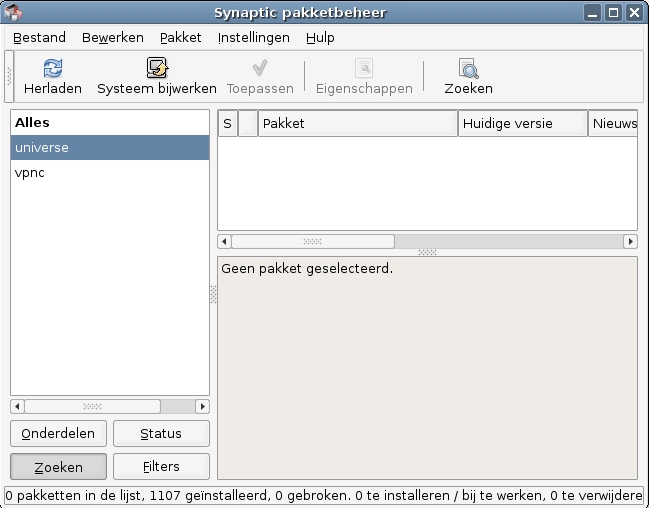Image resolution: width=649 pixels, height=508 pixels.
Task: Click status bar package count text
Action: coord(323,496)
